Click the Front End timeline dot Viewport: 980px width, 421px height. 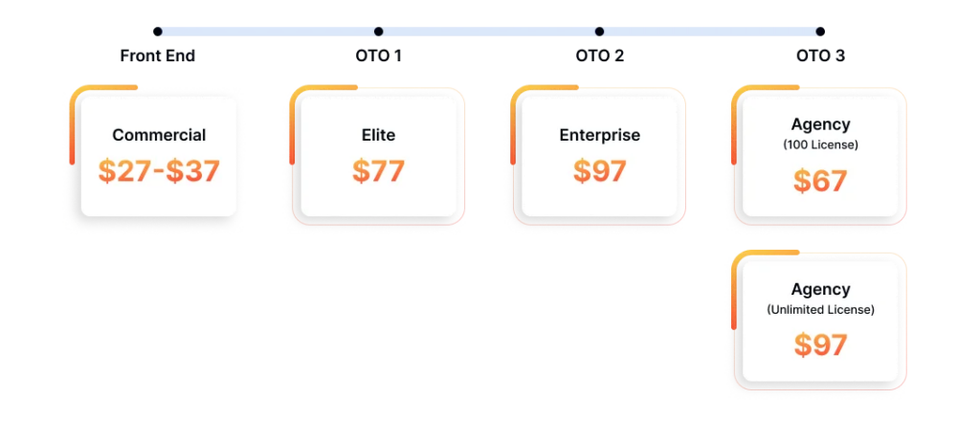158,32
